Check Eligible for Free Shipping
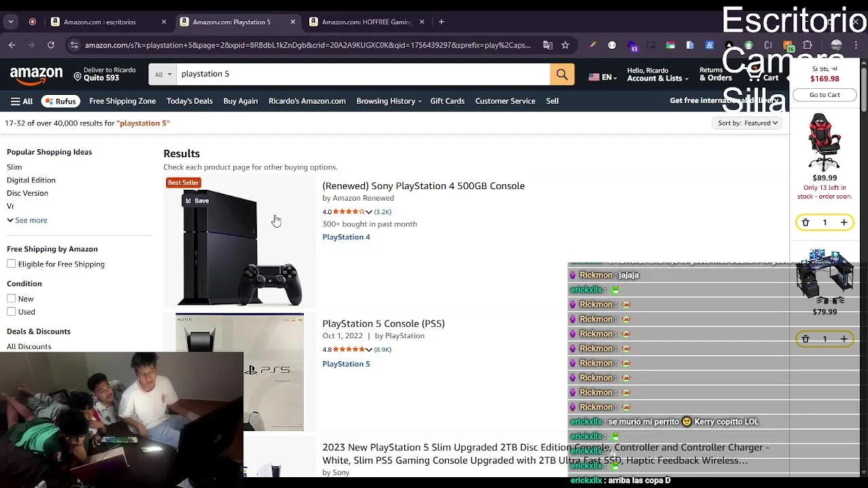Image resolution: width=868 pixels, height=488 pixels. point(12,264)
